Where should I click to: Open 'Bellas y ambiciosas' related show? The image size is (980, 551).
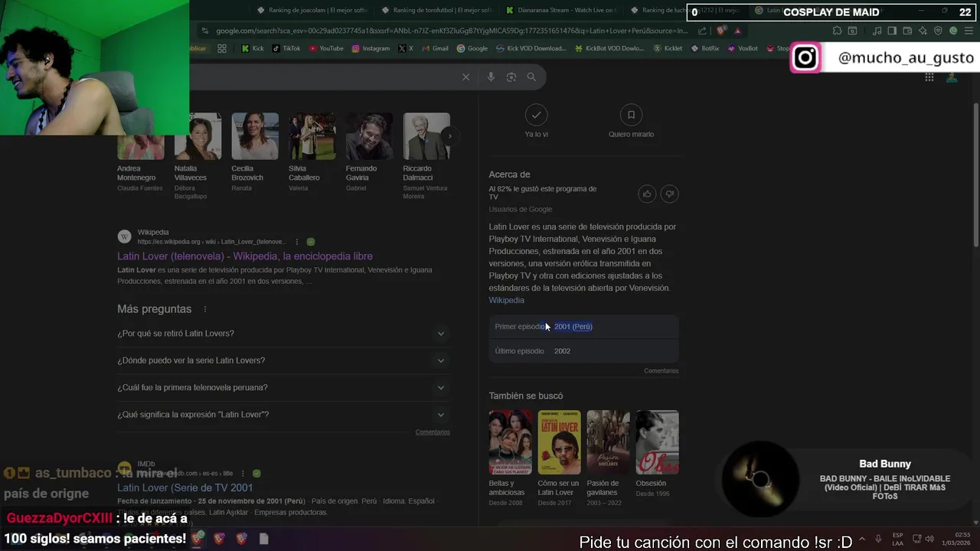[511, 442]
